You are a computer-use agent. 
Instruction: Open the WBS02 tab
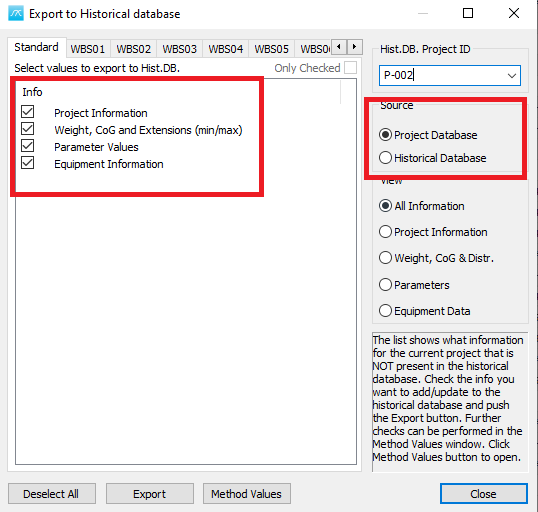coord(133,49)
